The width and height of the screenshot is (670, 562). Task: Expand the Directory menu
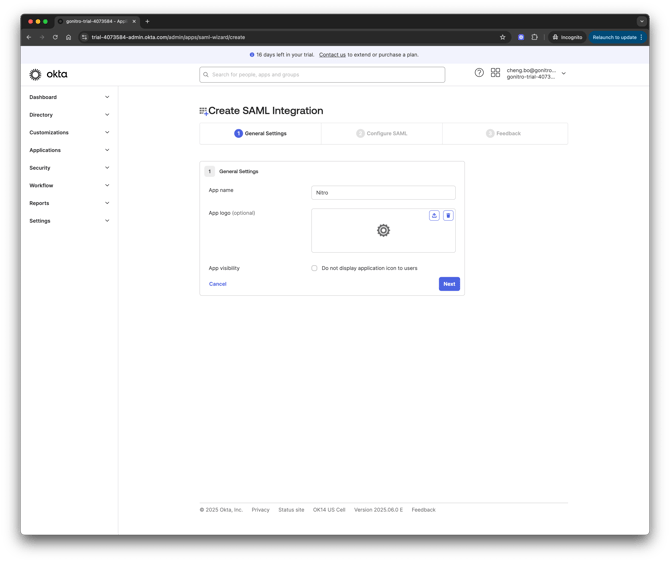(x=69, y=115)
